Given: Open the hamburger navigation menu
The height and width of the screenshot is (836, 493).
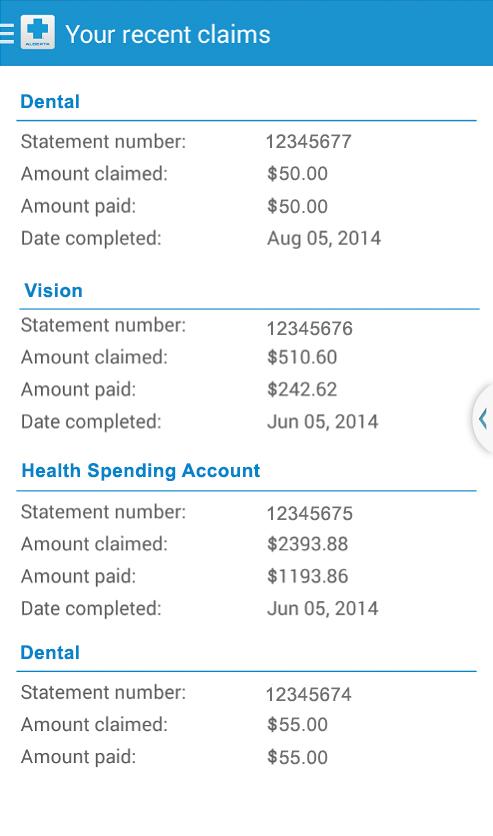Looking at the screenshot, I should 6,33.
